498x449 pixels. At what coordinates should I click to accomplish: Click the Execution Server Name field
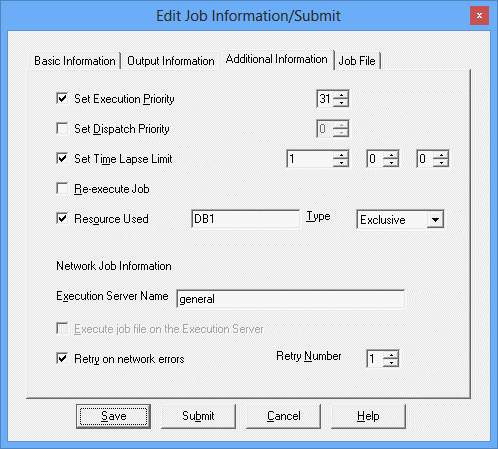tap(291, 299)
